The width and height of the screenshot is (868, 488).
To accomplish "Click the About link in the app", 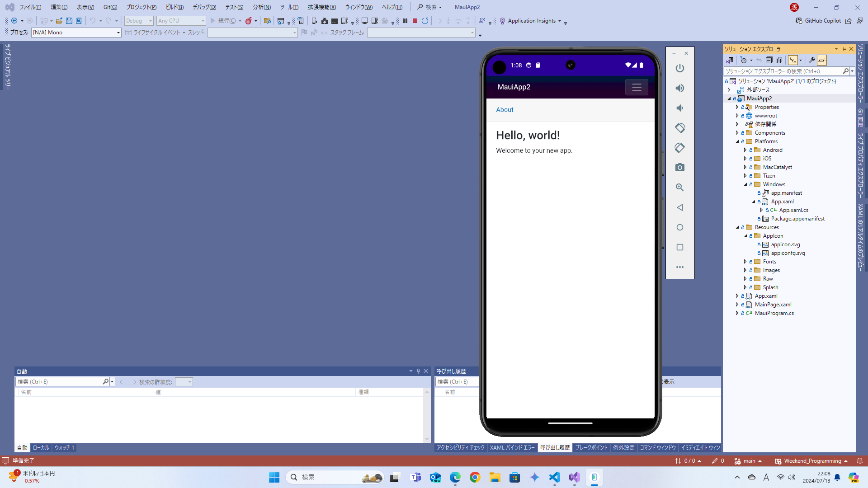I will 505,110.
